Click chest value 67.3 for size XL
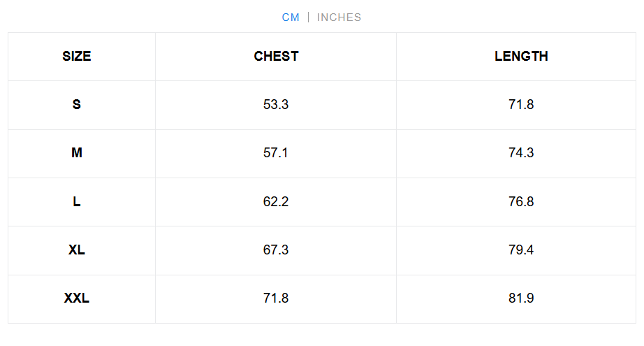 point(276,250)
